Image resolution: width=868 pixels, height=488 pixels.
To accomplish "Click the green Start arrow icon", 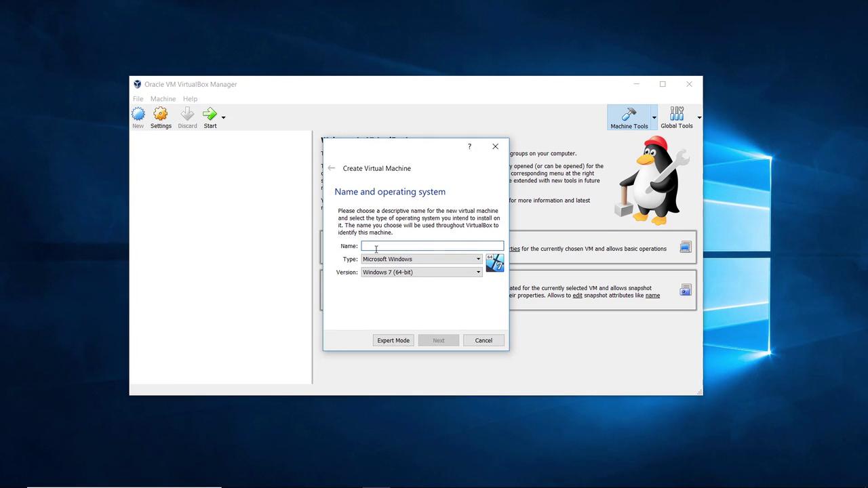I will 210,115.
